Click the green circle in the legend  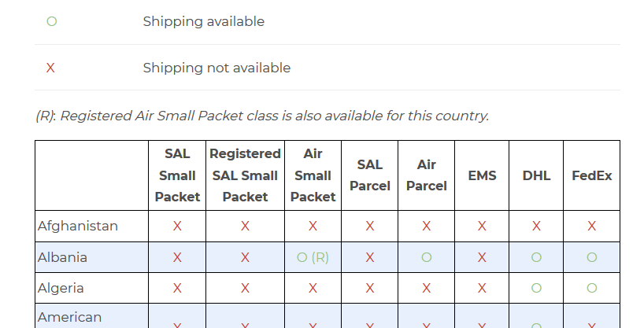[51, 22]
